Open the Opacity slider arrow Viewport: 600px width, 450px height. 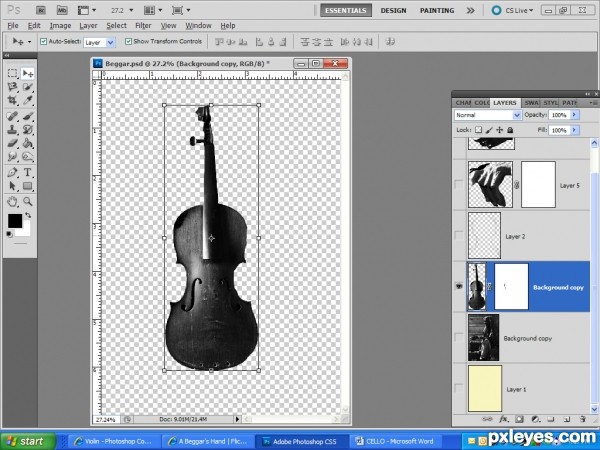click(574, 115)
